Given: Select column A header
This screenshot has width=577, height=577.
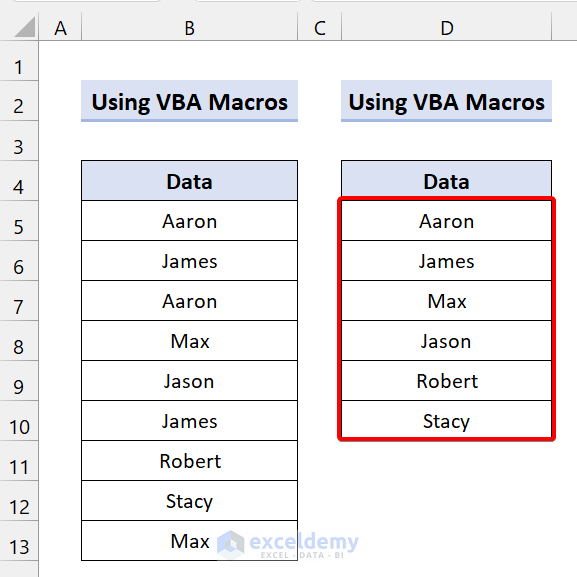Looking at the screenshot, I should (60, 26).
